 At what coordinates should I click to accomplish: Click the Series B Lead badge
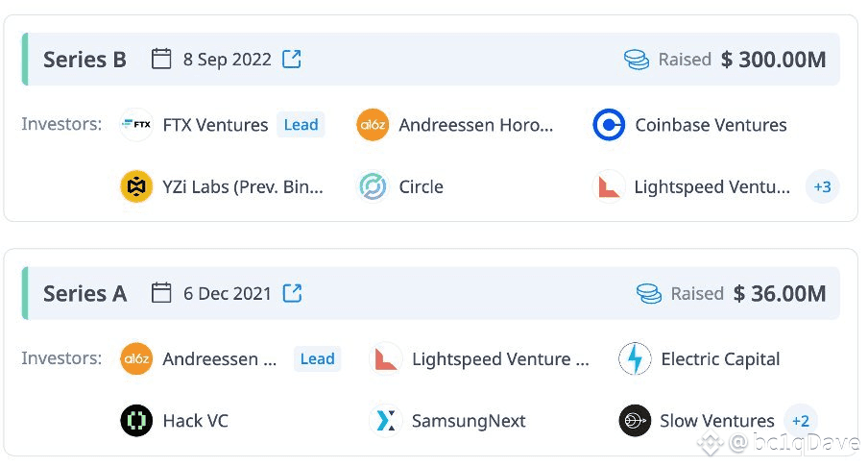[301, 125]
